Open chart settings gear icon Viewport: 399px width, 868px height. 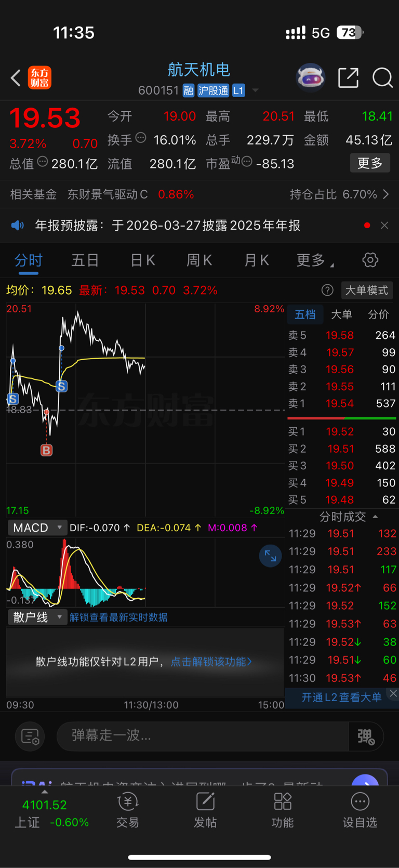pyautogui.click(x=370, y=260)
